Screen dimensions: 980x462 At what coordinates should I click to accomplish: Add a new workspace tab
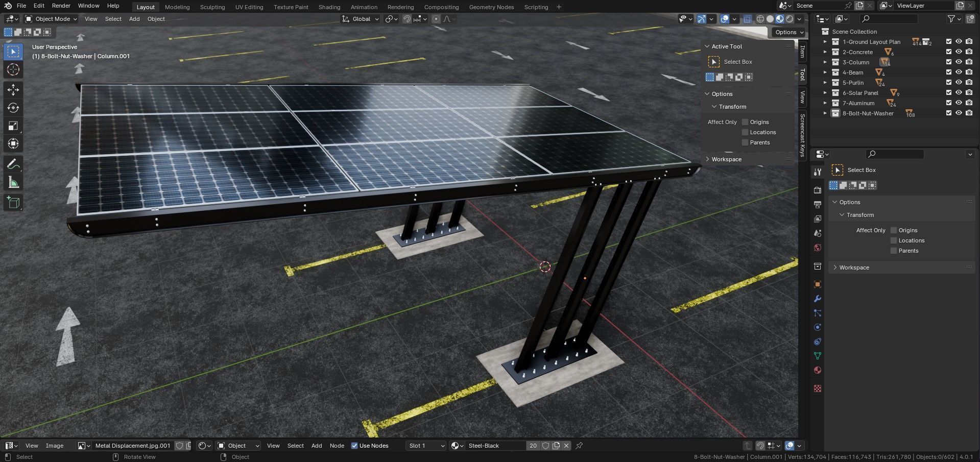click(x=559, y=7)
